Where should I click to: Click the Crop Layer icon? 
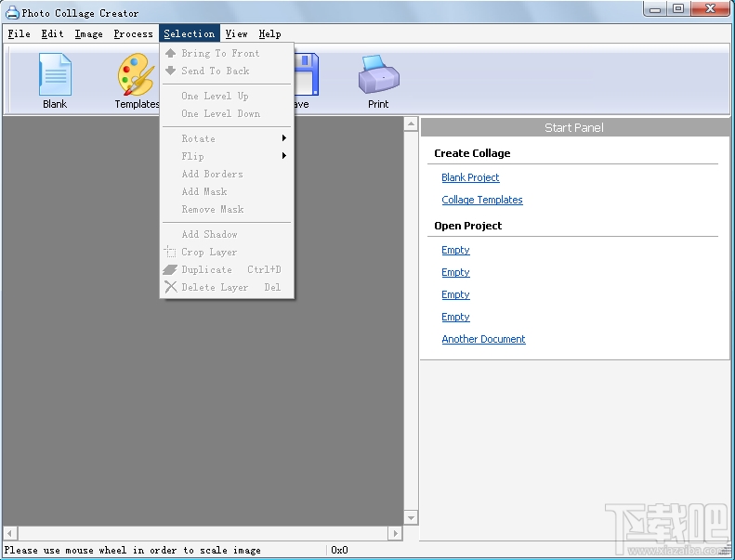170,252
